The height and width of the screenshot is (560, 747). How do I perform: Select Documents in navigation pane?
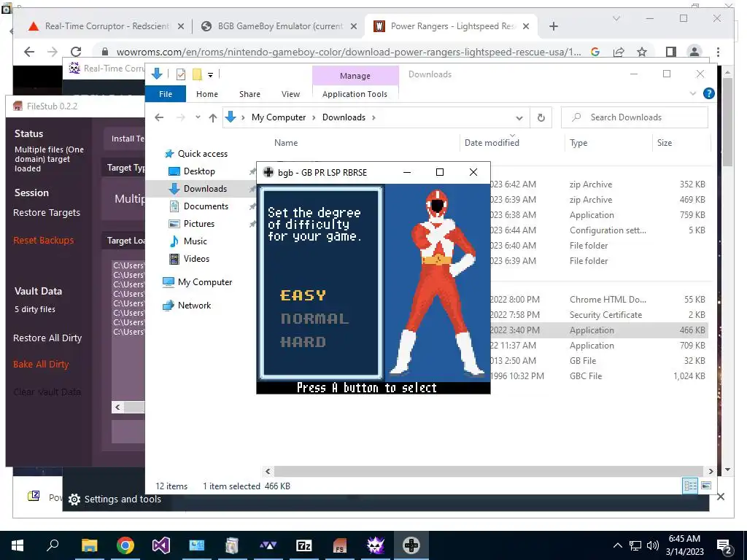click(x=206, y=206)
